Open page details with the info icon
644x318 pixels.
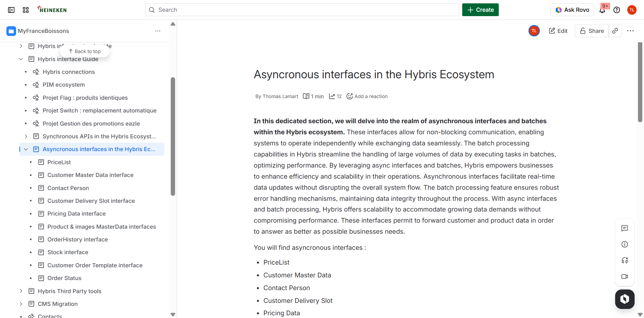(625, 244)
